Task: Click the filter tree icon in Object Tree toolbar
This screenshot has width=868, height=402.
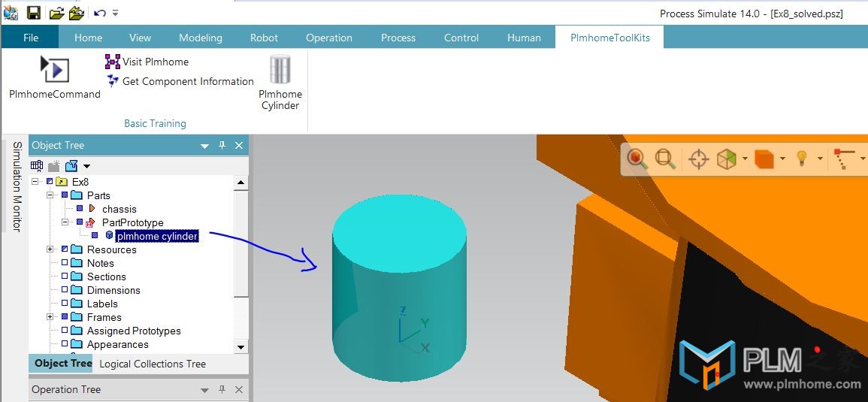Action: pos(71,165)
